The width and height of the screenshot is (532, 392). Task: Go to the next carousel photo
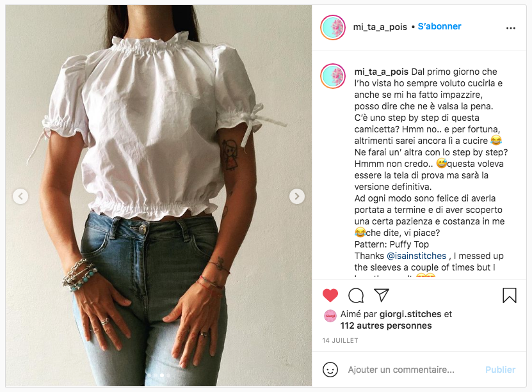297,196
